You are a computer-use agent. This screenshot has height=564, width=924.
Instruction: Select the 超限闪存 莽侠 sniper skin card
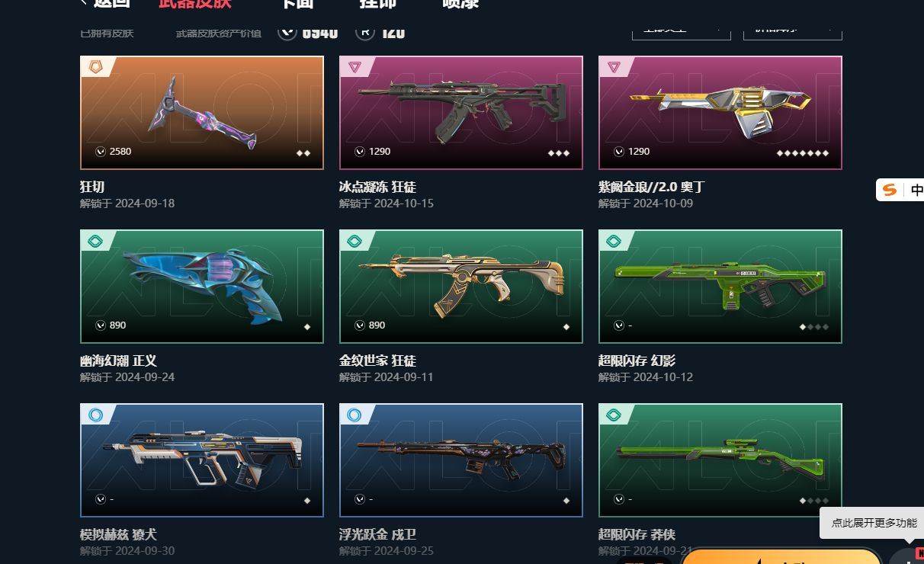(x=720, y=460)
